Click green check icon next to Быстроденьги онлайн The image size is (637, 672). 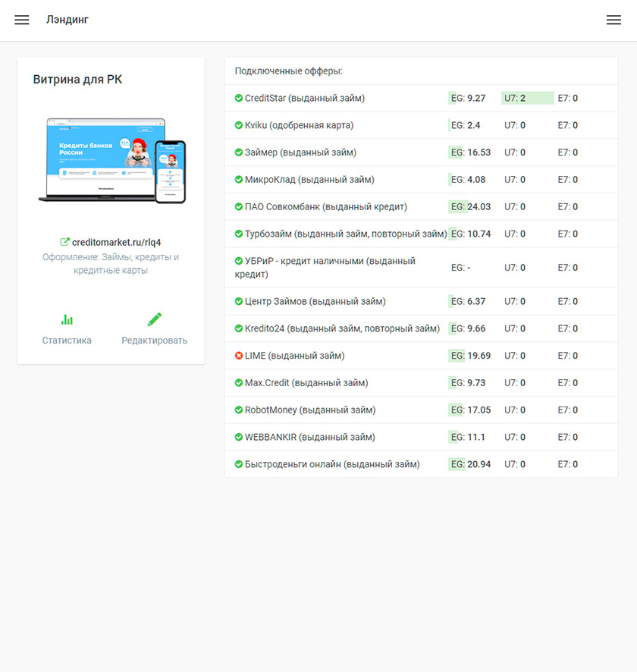pyautogui.click(x=239, y=464)
